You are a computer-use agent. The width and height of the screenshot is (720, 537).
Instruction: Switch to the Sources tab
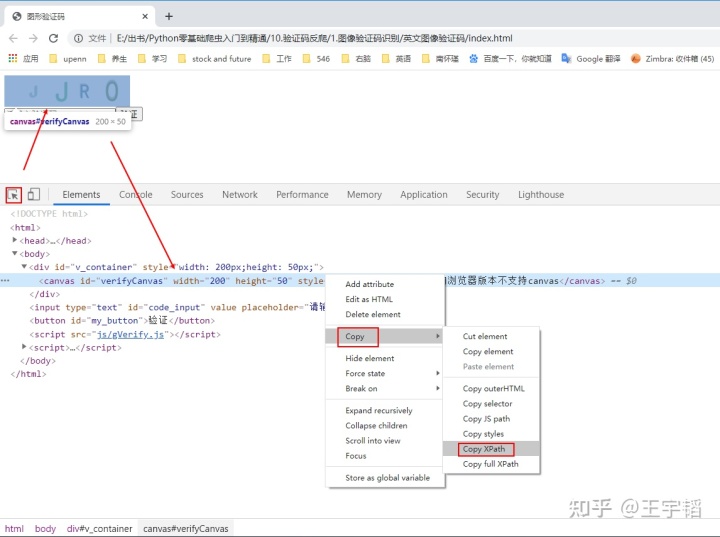click(187, 195)
